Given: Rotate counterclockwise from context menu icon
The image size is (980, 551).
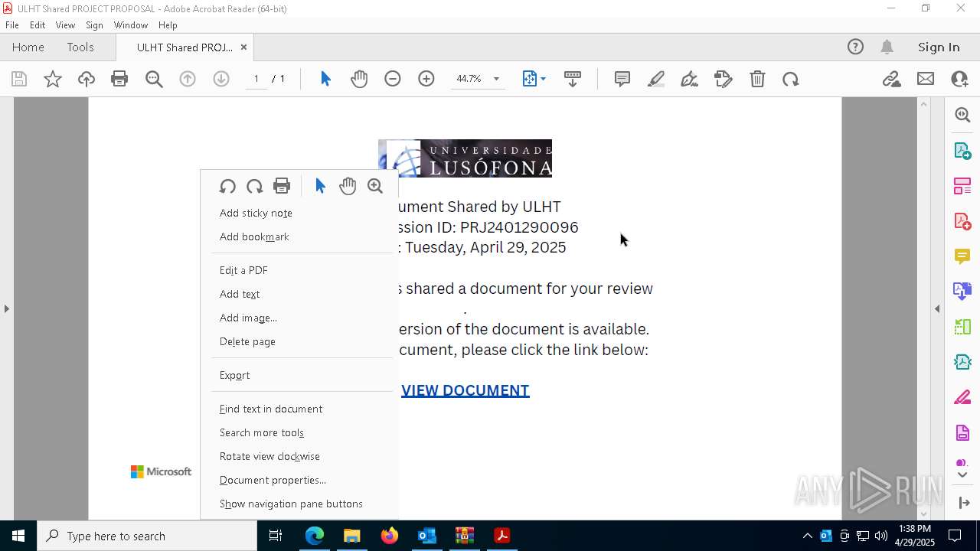Looking at the screenshot, I should (227, 186).
